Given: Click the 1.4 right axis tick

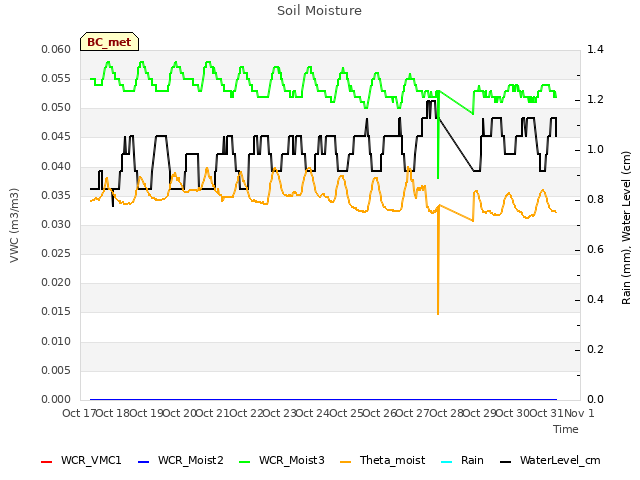Looking at the screenshot, I should tap(595, 49).
